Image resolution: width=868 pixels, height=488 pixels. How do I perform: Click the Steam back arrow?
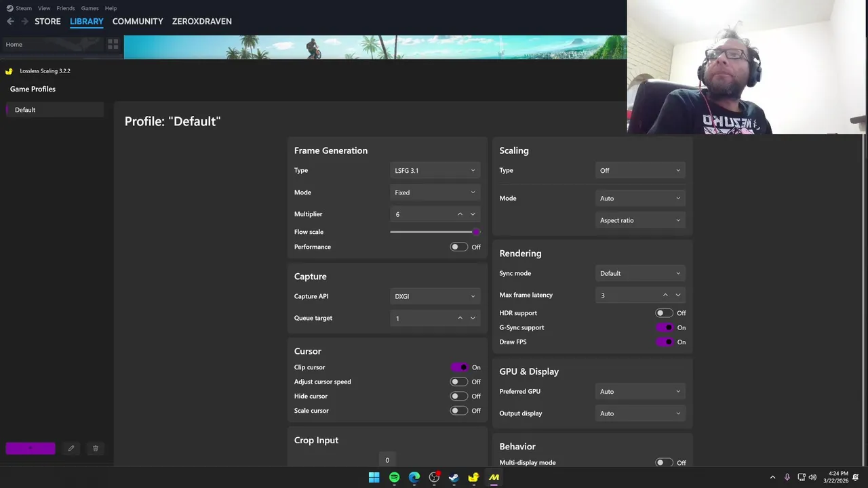[x=10, y=21]
